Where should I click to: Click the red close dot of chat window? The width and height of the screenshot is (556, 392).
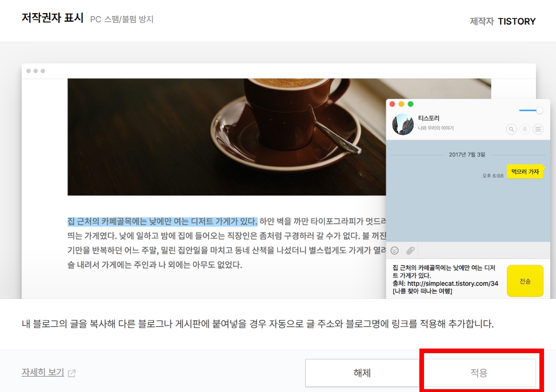tap(392, 104)
